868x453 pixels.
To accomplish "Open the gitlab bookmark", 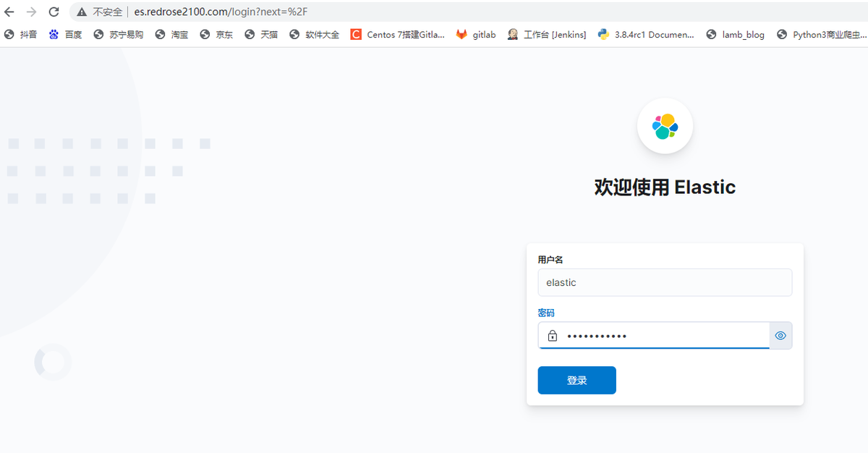I will point(476,34).
